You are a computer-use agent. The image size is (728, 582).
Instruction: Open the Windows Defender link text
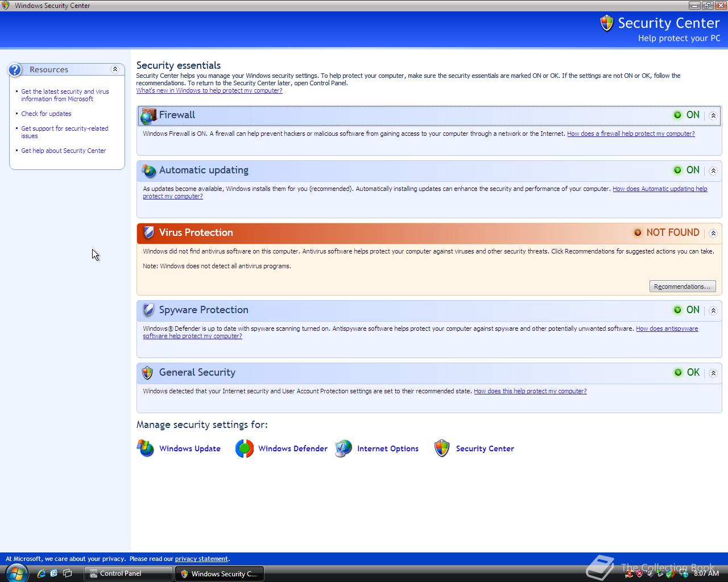click(293, 448)
